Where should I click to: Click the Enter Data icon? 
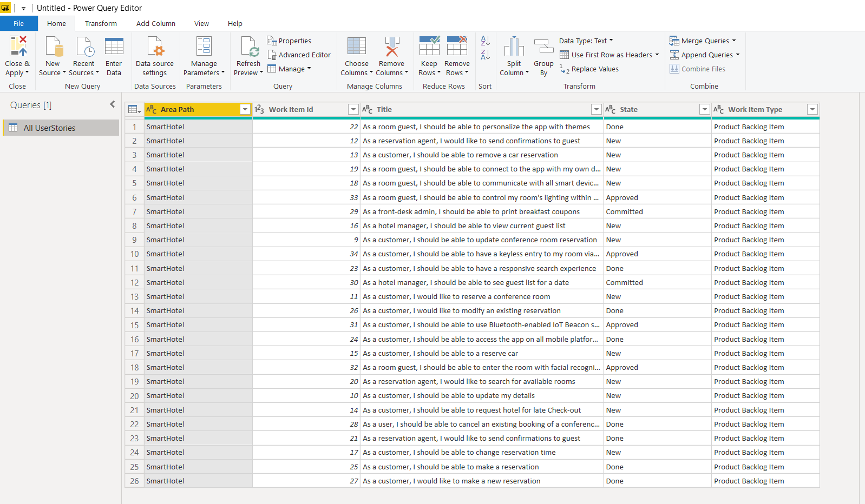point(114,47)
